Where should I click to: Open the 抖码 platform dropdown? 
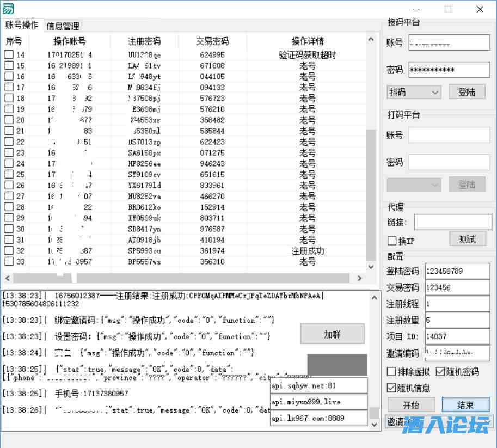(x=414, y=92)
